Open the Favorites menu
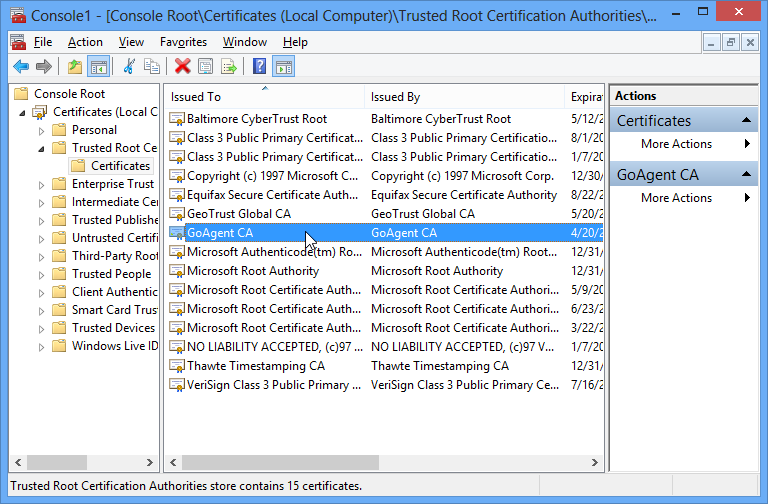Image resolution: width=768 pixels, height=504 pixels. [x=183, y=42]
